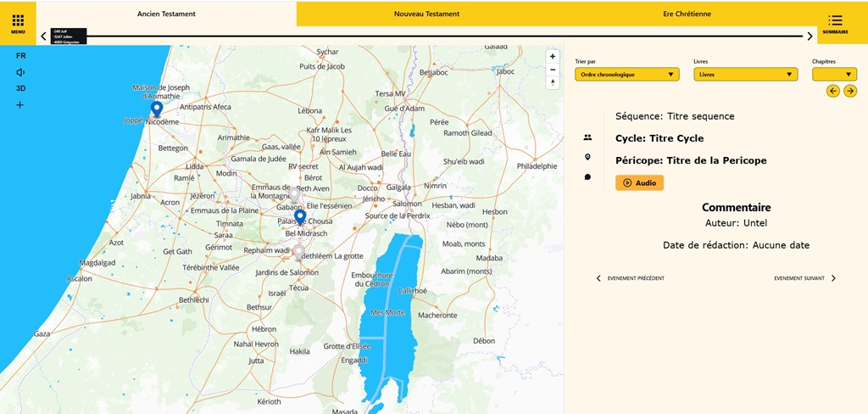Open the SOMMAIRE list icon
This screenshot has height=414, width=868.
[835, 23]
